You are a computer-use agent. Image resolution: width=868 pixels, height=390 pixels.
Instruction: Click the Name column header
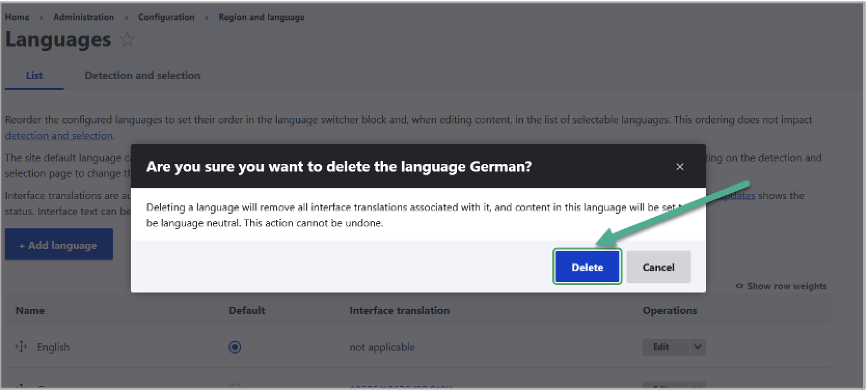[x=30, y=311]
